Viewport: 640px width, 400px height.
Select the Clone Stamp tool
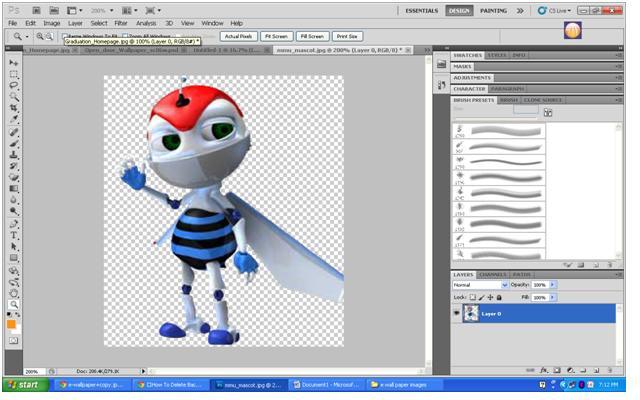click(13, 155)
